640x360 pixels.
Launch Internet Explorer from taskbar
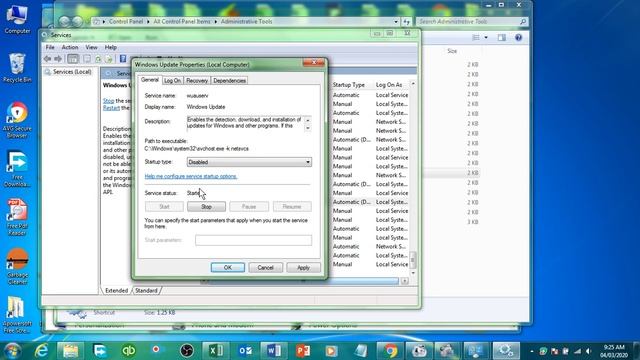click(42, 351)
